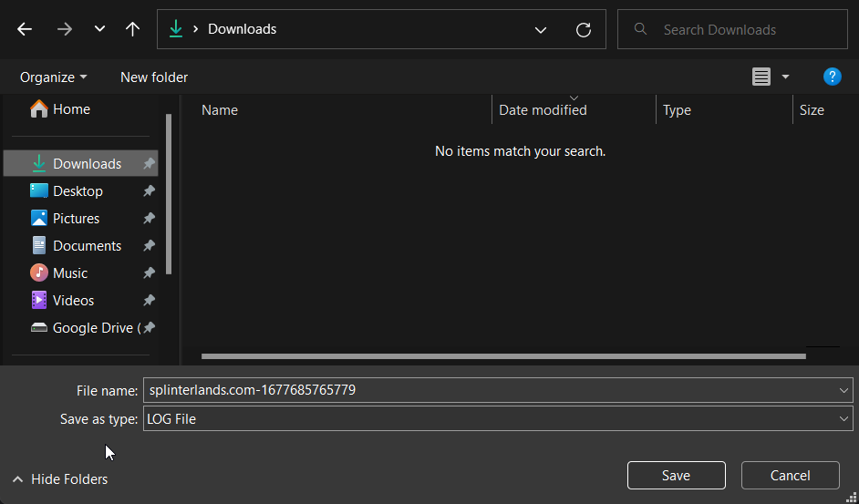Viewport: 859px width, 504px height.
Task: Create a New folder
Action: tap(154, 77)
